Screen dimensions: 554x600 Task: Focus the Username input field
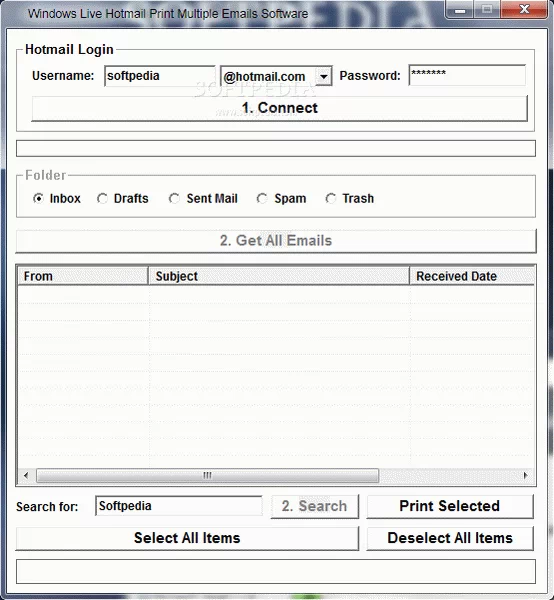click(x=160, y=76)
